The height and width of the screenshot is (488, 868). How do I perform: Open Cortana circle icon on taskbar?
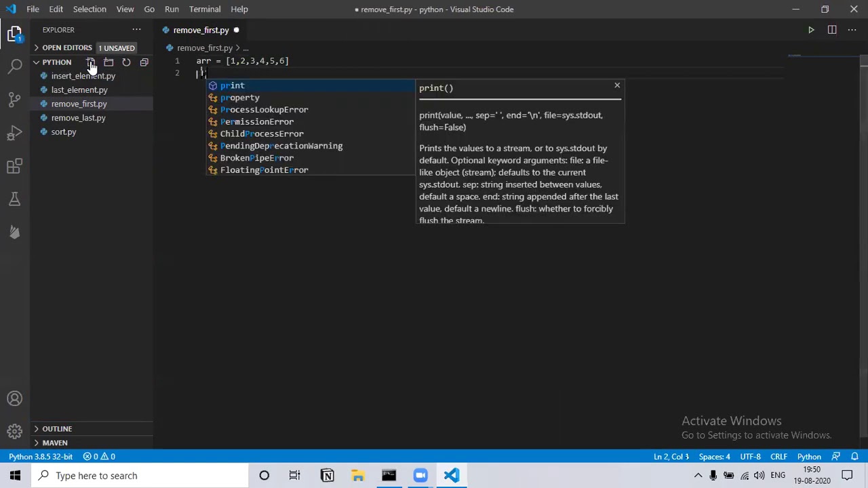pyautogui.click(x=264, y=476)
